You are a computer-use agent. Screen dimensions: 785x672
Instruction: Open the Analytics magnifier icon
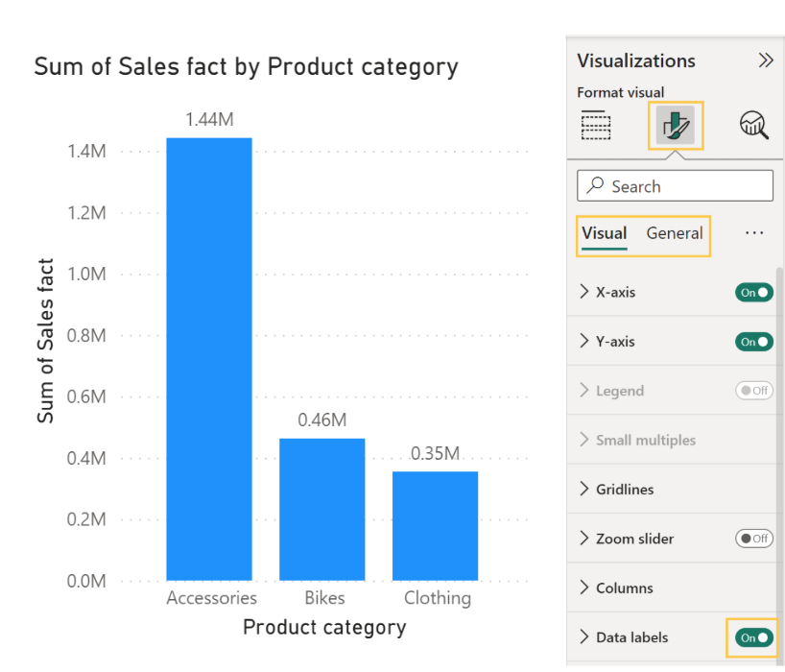point(753,125)
